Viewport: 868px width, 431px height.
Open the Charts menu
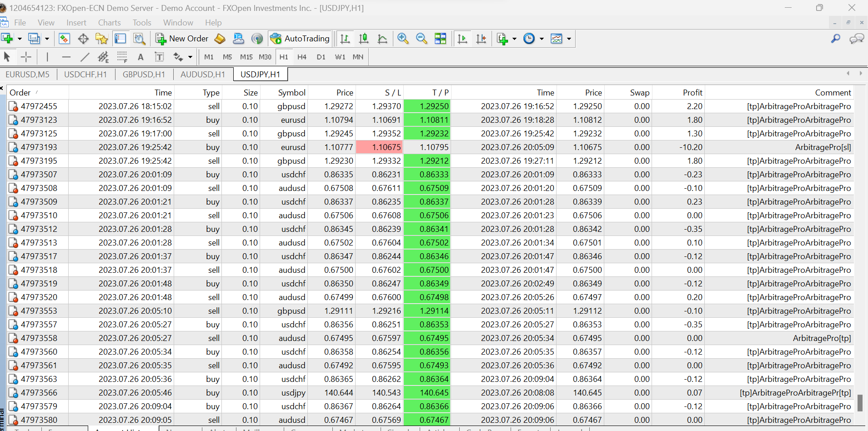[109, 23]
